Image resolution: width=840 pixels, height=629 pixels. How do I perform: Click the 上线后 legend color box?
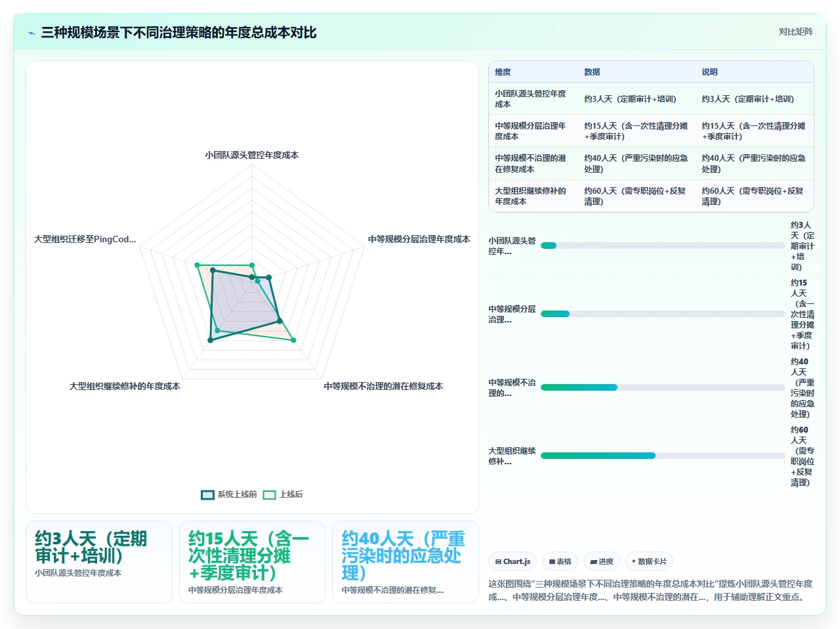269,494
